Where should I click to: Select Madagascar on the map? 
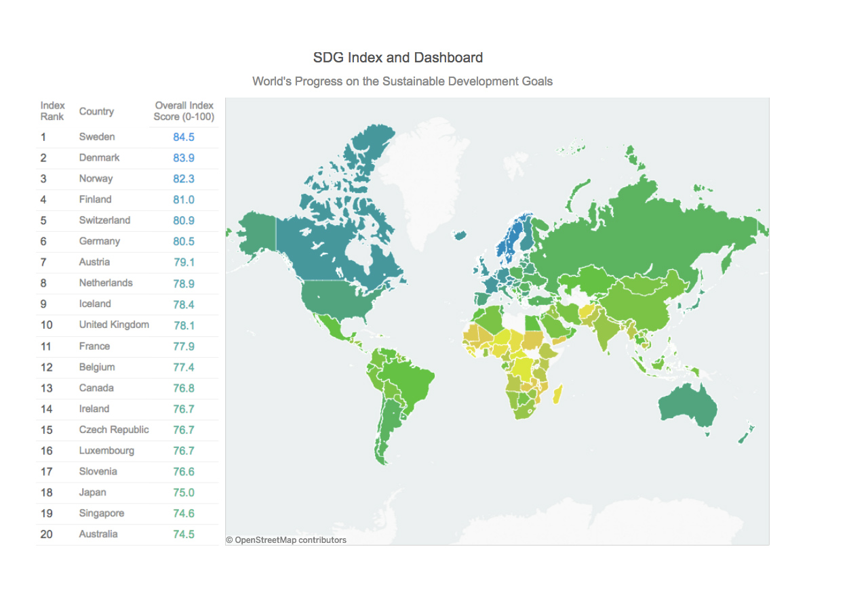(557, 395)
